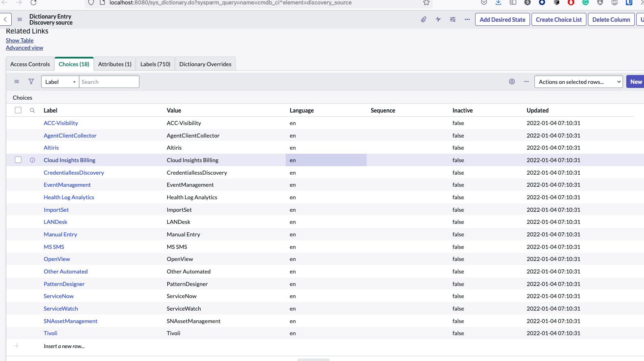Open the Altiris choice record
Image resolution: width=644 pixels, height=361 pixels.
(x=51, y=148)
